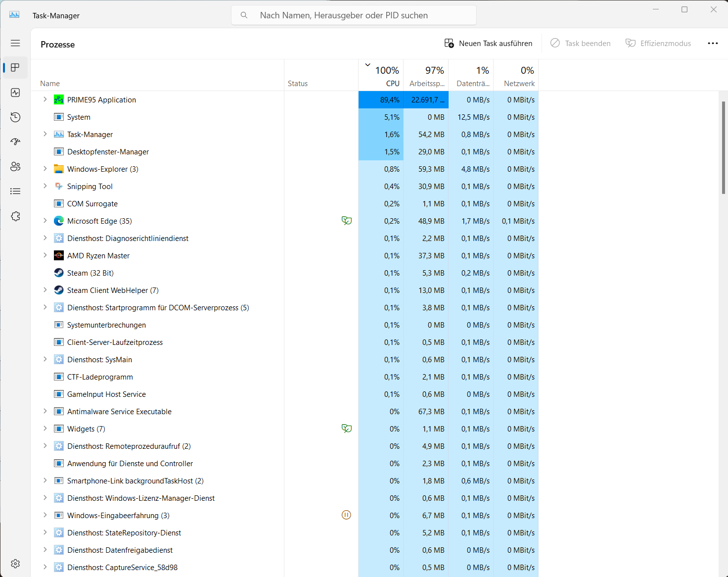
Task: Sort by the Arbeitsspeicher column header
Action: pyautogui.click(x=426, y=75)
